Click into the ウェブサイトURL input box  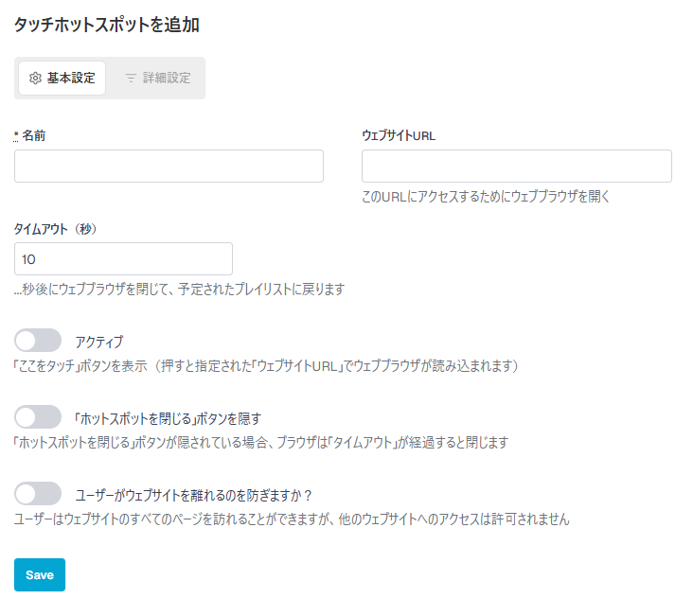coord(517,167)
